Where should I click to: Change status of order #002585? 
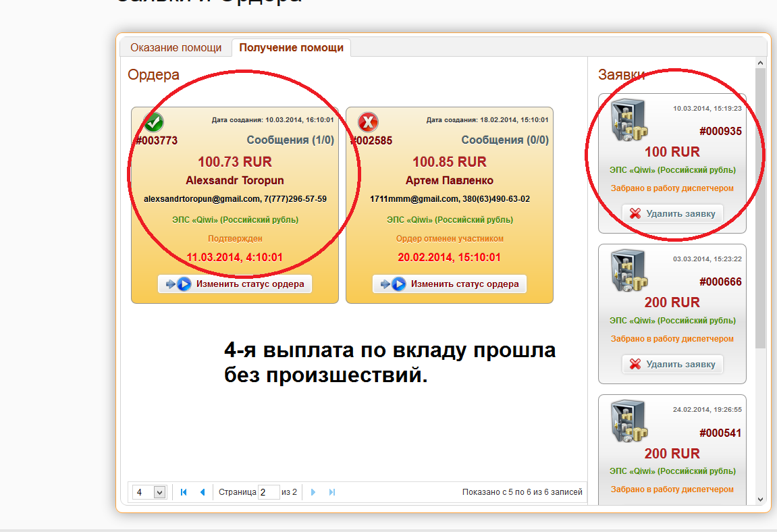450,284
